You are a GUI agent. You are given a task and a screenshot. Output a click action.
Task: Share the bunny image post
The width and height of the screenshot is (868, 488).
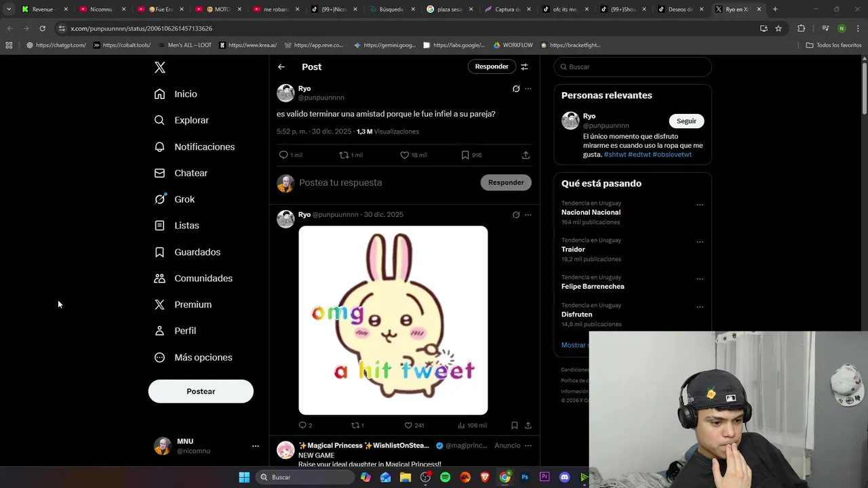(528, 426)
